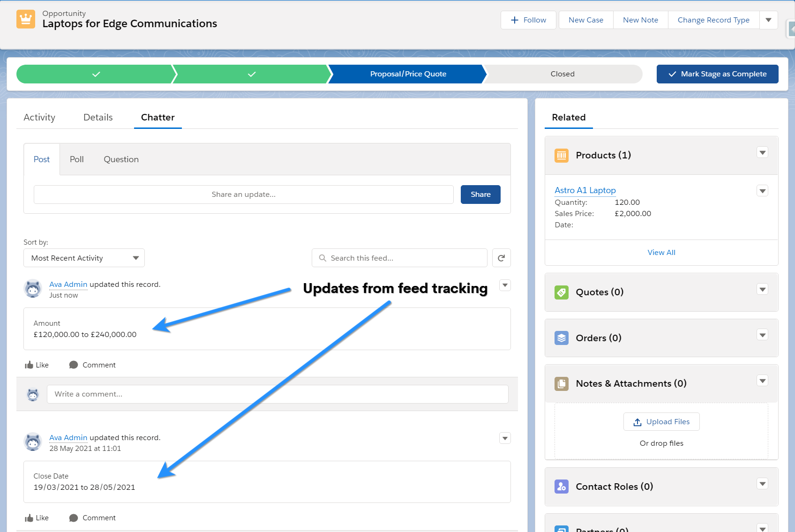Switch to the Question publisher tab

click(x=121, y=159)
